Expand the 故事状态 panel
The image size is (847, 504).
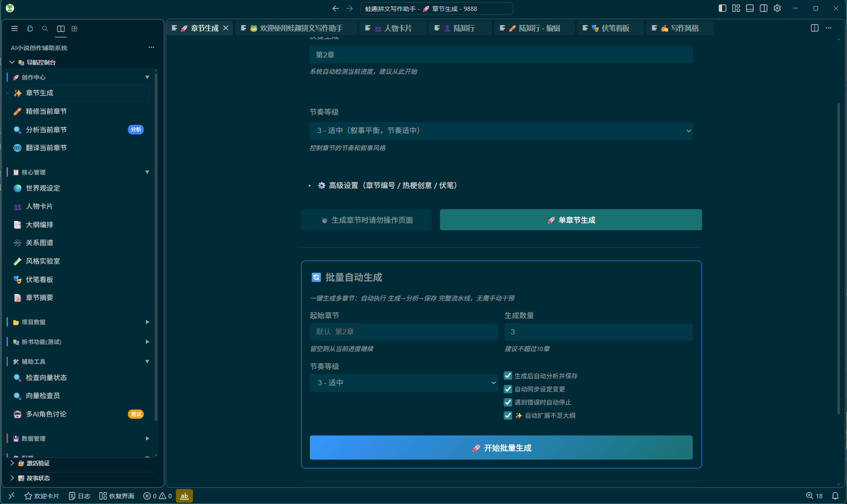(x=81, y=478)
